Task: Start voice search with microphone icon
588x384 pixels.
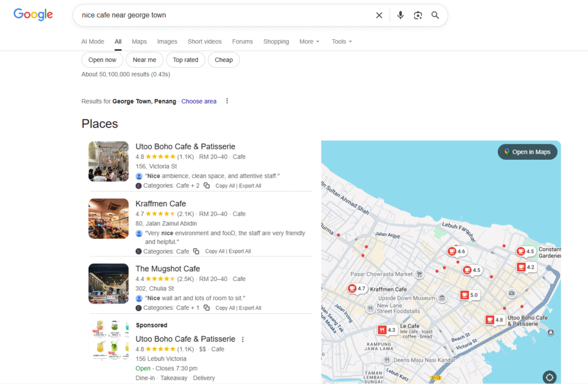Action: coord(400,16)
